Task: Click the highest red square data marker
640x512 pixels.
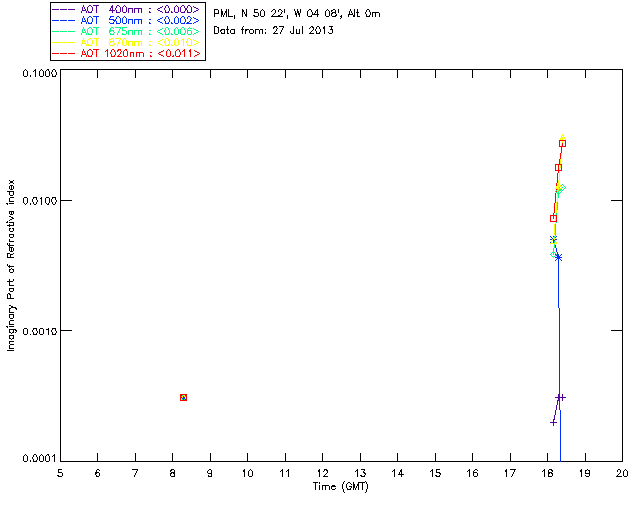Action: tap(562, 143)
